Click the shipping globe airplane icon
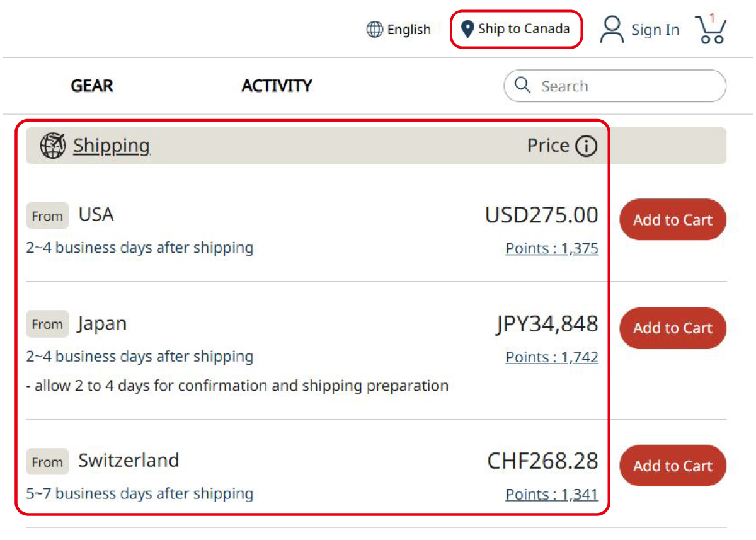Screen dimensions: 756x540 click(53, 146)
